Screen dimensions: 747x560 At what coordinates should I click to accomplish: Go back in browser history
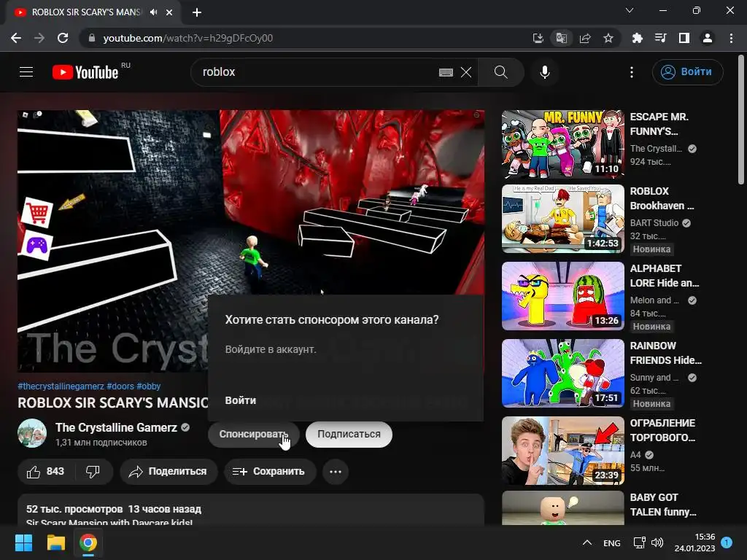pyautogui.click(x=16, y=38)
